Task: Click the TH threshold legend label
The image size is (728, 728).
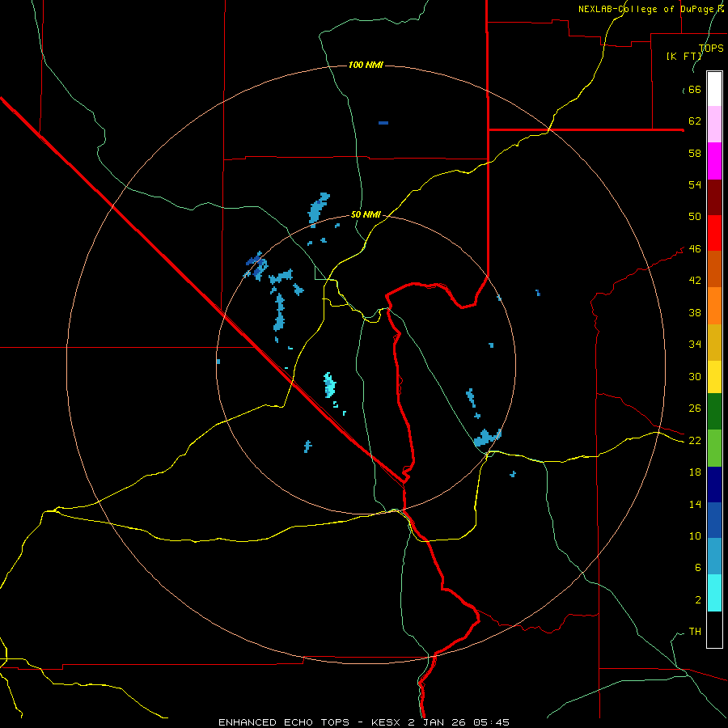Action: pyautogui.click(x=695, y=632)
